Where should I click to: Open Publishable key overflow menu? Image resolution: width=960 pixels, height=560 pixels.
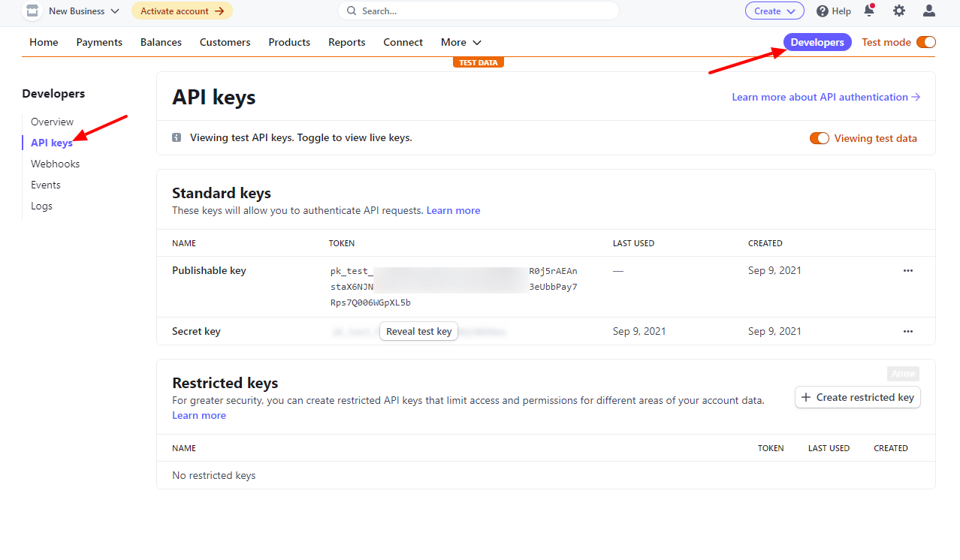pyautogui.click(x=907, y=270)
